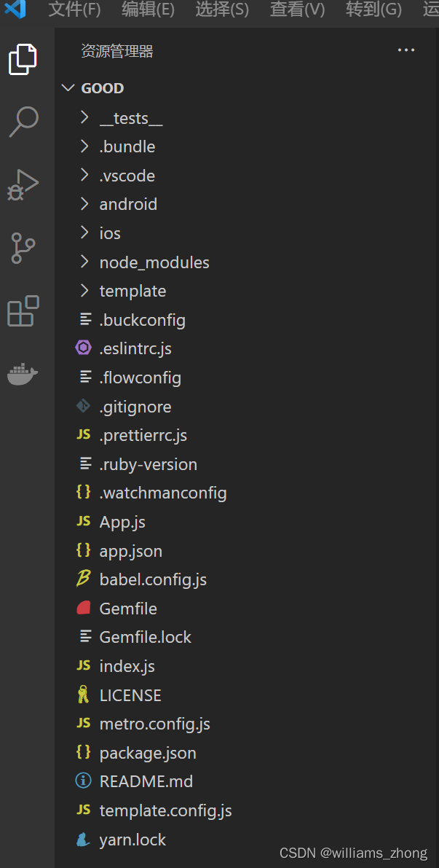Open the Explorer view in activity bar
This screenshot has height=868, width=439.
(x=23, y=59)
